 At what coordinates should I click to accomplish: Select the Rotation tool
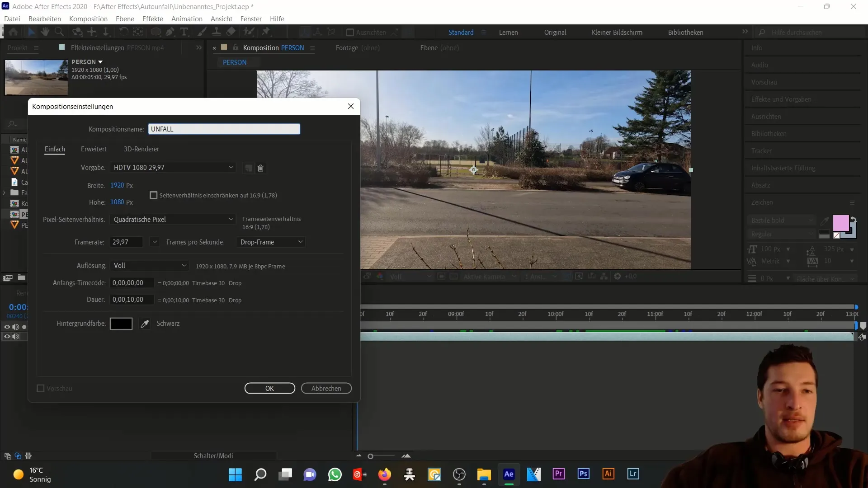point(123,32)
